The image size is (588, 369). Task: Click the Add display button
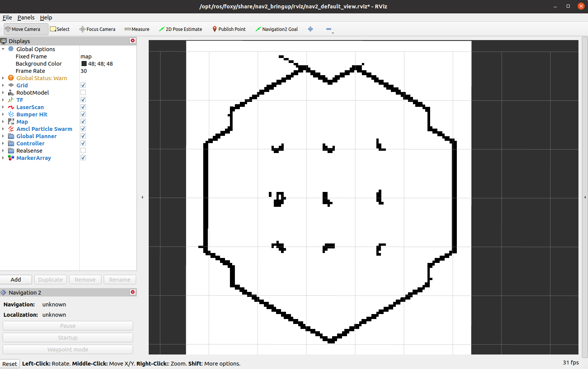pyautogui.click(x=16, y=280)
